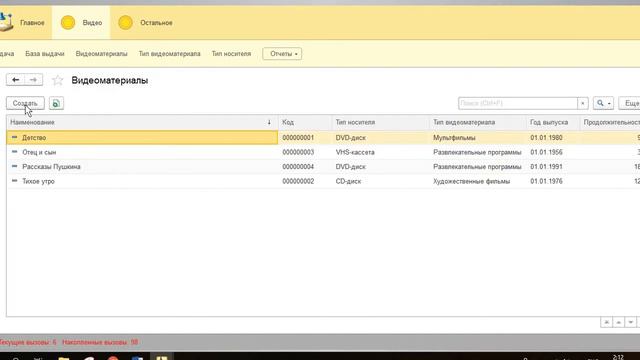Click Год выпуска column header

click(x=553, y=122)
